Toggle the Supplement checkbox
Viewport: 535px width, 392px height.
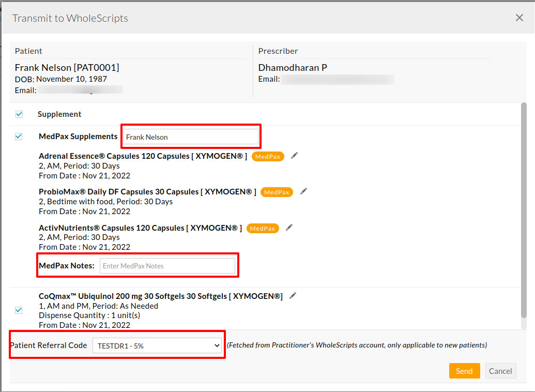pyautogui.click(x=19, y=114)
